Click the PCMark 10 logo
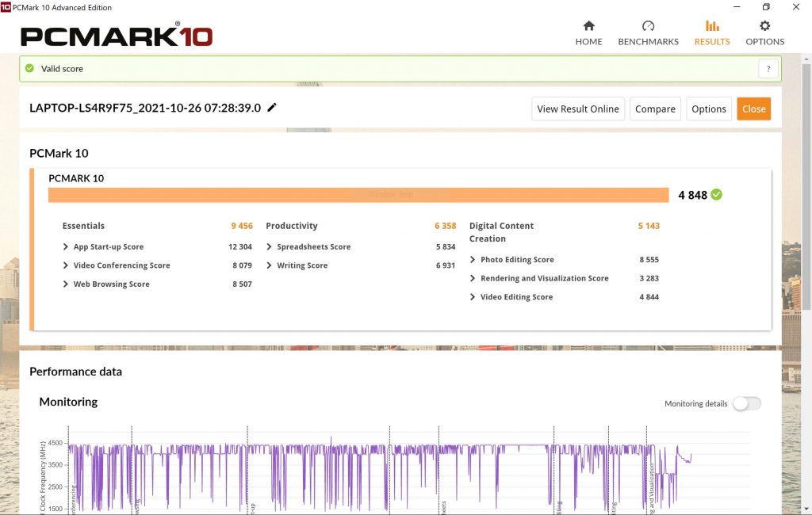The width and height of the screenshot is (812, 515). click(x=117, y=36)
